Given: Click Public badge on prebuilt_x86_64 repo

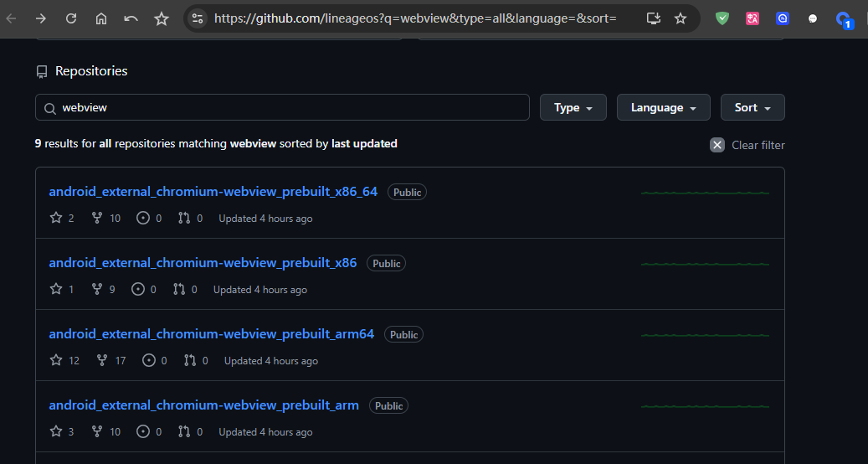Looking at the screenshot, I should (407, 192).
